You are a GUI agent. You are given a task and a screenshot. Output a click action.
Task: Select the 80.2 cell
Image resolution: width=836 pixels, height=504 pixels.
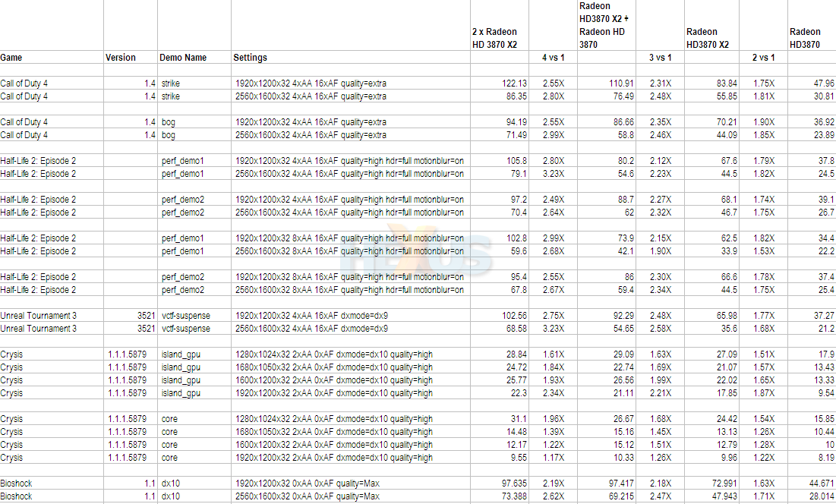(x=606, y=161)
